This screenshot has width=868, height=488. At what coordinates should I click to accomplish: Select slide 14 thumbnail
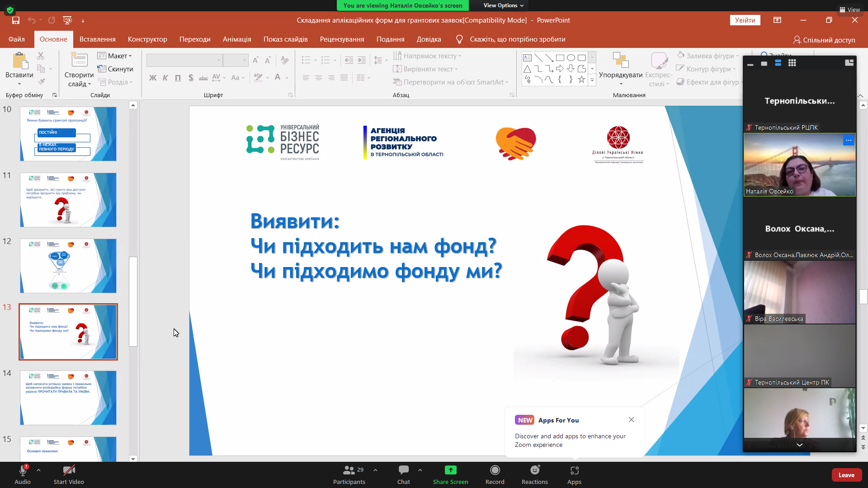point(68,398)
